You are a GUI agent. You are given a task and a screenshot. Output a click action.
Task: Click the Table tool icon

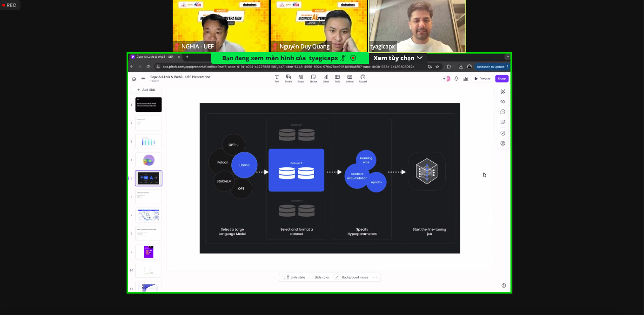coord(337,78)
